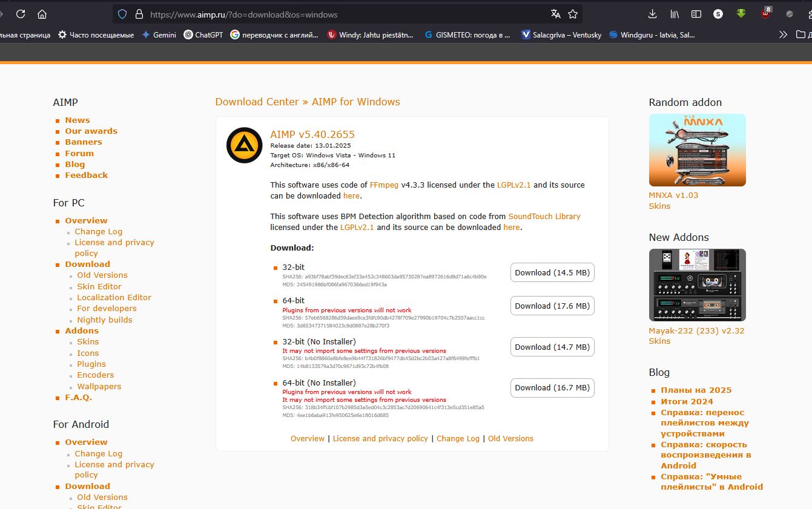Reload the page with the refresh icon
The height and width of the screenshot is (509, 812).
(x=21, y=14)
